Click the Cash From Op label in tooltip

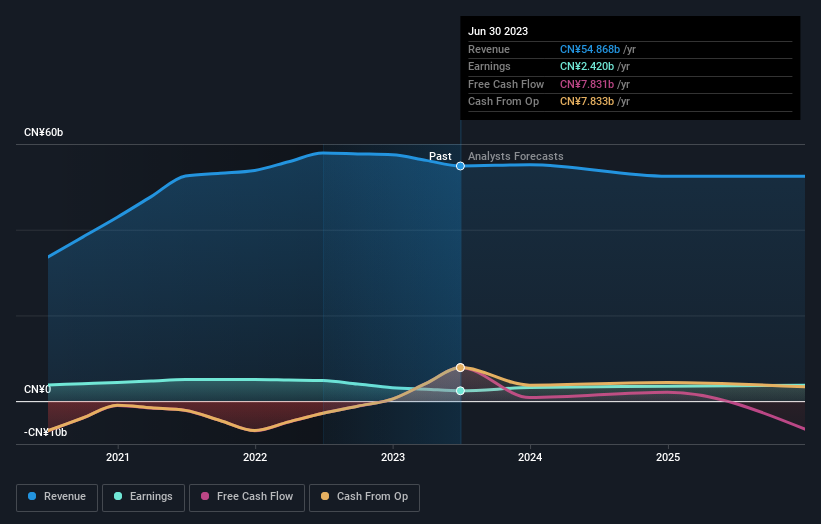coord(503,102)
